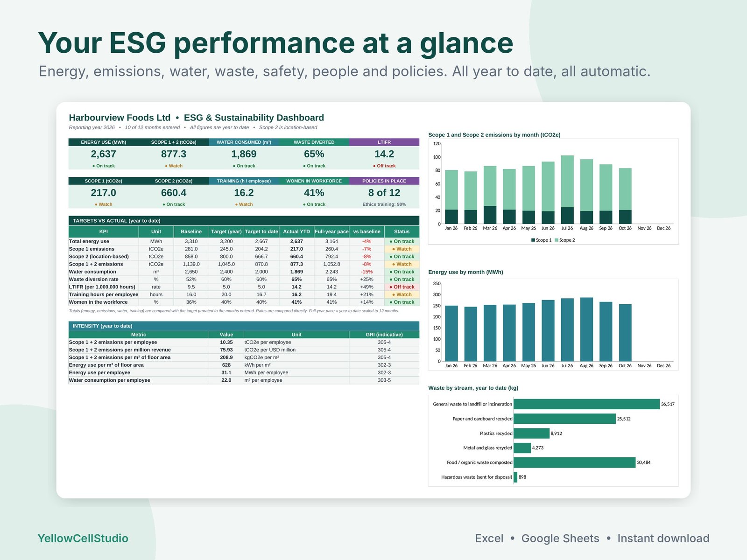
Task: Click the "GRI (indicative)" column header
Action: coord(384,335)
